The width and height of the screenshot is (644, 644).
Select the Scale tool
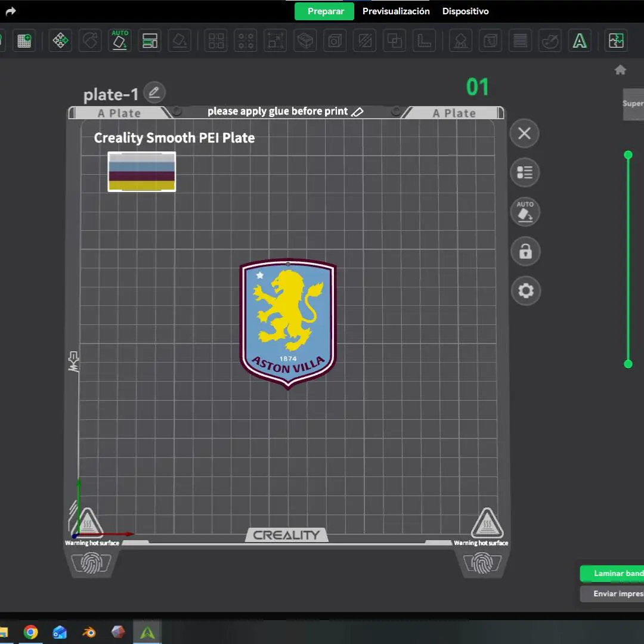[275, 41]
